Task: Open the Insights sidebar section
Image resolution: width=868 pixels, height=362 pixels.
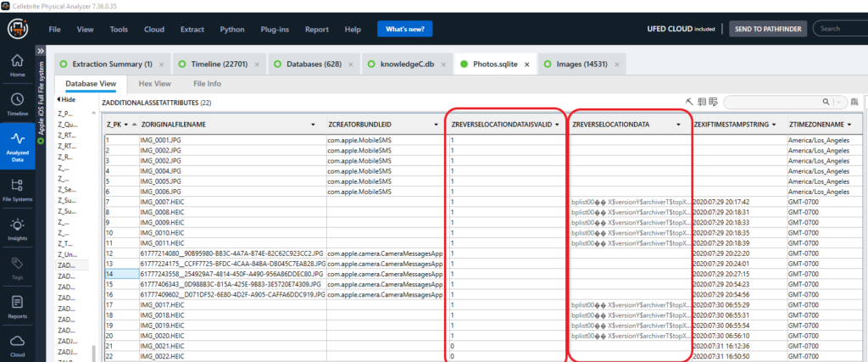Action: click(18, 229)
